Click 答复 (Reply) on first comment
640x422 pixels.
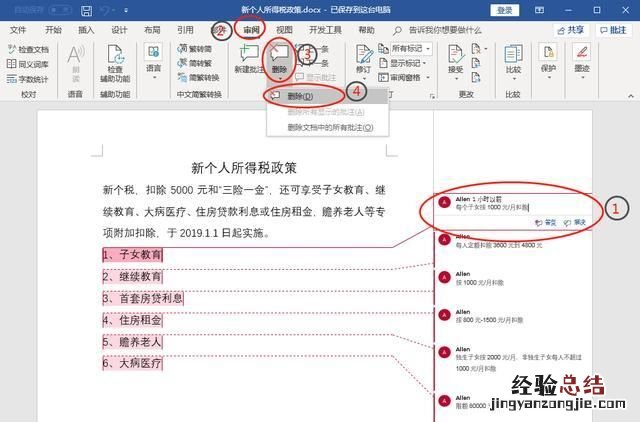coord(544,222)
